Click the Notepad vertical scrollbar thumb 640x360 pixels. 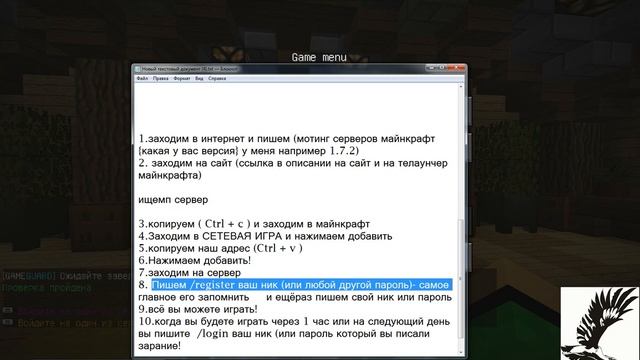click(461, 278)
